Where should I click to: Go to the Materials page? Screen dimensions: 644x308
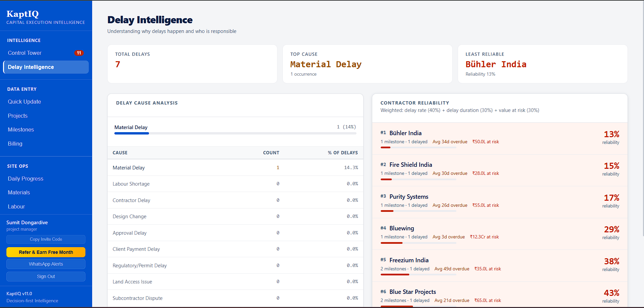point(19,193)
